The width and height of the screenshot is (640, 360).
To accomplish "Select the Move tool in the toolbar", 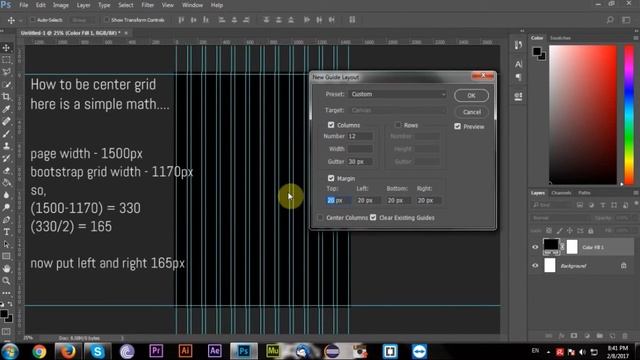I will (6, 48).
